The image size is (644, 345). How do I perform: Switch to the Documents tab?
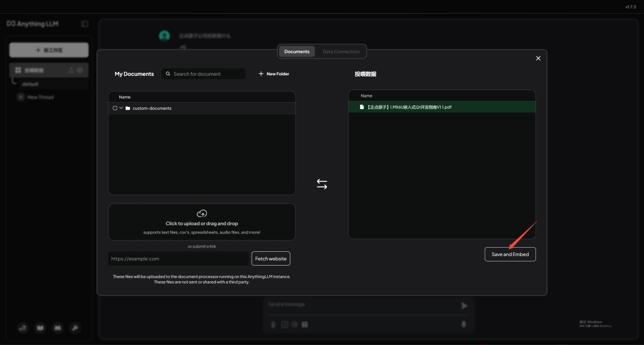pyautogui.click(x=296, y=51)
